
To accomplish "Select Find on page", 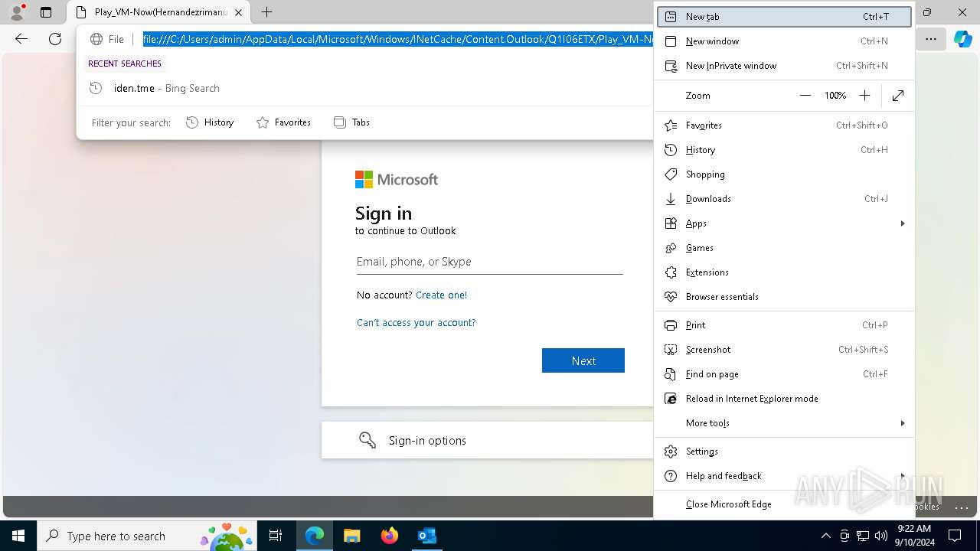I will (784, 374).
